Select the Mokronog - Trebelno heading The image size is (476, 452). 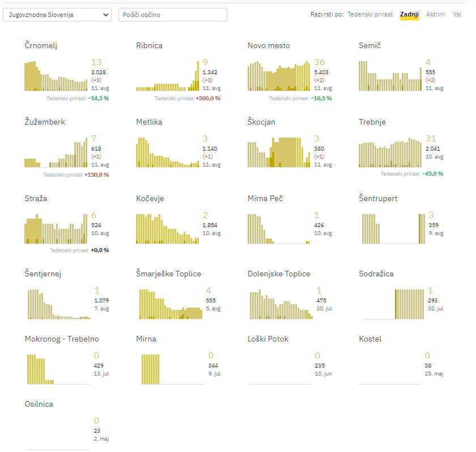pyautogui.click(x=62, y=339)
